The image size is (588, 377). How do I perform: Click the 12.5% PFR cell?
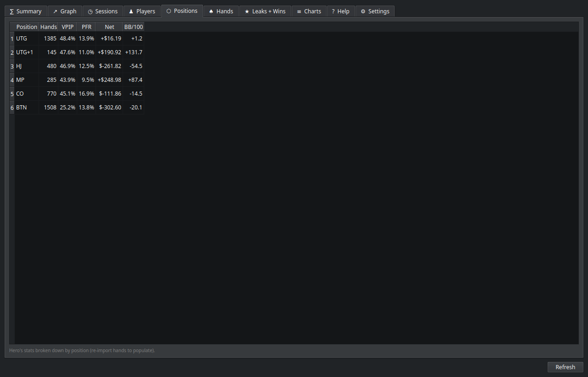[86, 66]
